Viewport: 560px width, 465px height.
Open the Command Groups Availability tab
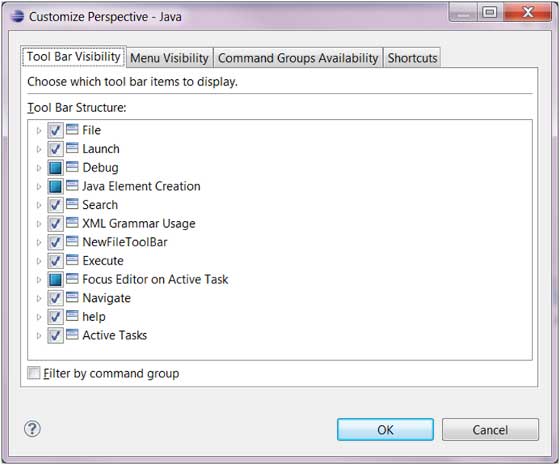[298, 58]
